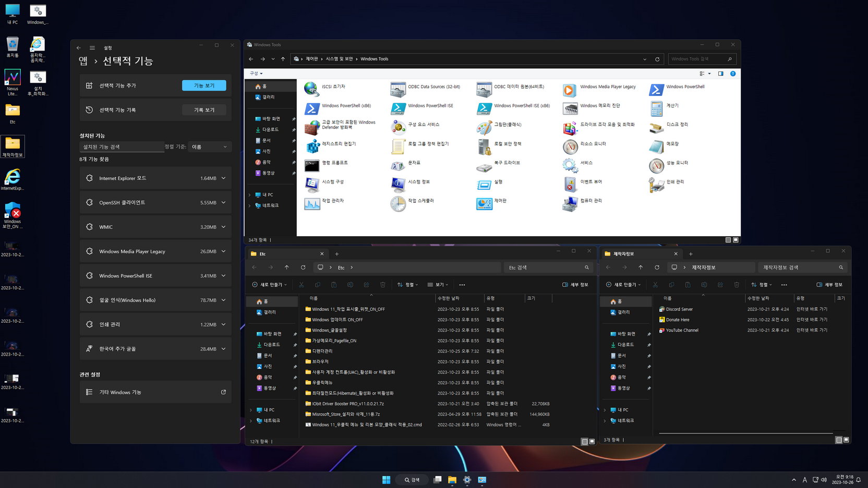Select the Windows_글꼴설정 folder
Screen dimensions: 868x488
pyautogui.click(x=329, y=330)
